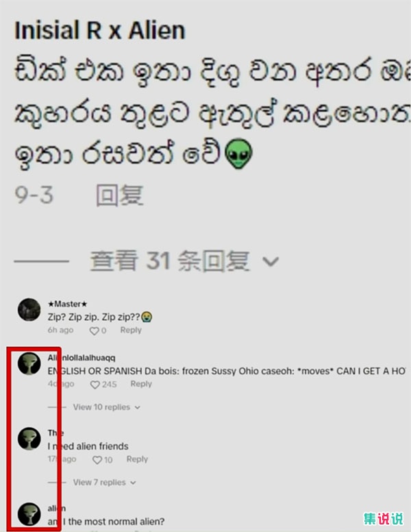Like the I need alien friends comment
Viewport: 411px width, 532px height.
pyautogui.click(x=97, y=460)
